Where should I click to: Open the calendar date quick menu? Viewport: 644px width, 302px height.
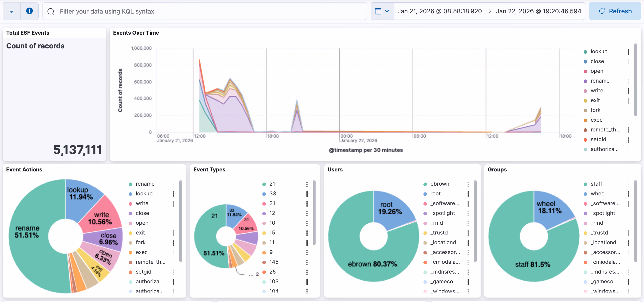point(382,11)
